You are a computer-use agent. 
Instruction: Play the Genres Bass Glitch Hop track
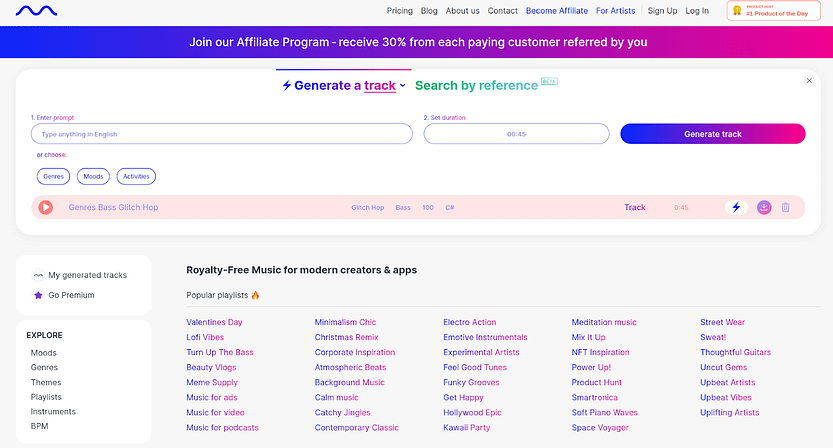45,207
